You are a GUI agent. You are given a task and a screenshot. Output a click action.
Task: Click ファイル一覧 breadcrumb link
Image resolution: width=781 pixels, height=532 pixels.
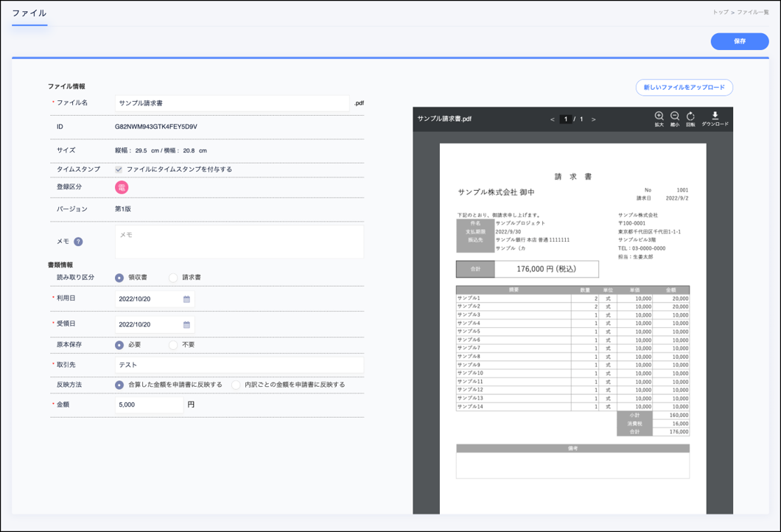click(x=752, y=12)
